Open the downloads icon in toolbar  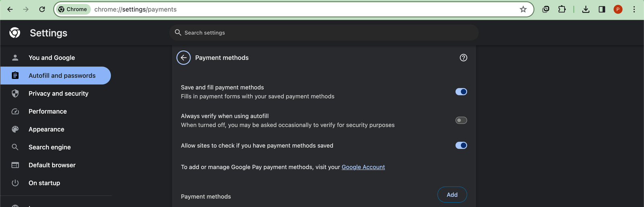coord(586,9)
